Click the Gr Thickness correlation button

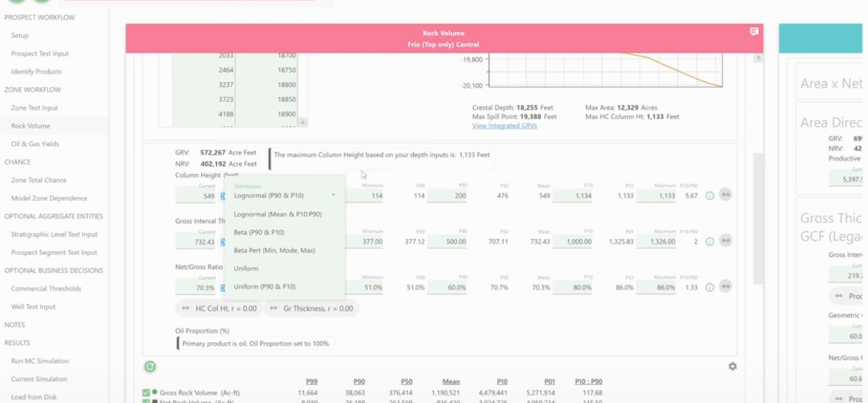pyautogui.click(x=312, y=308)
